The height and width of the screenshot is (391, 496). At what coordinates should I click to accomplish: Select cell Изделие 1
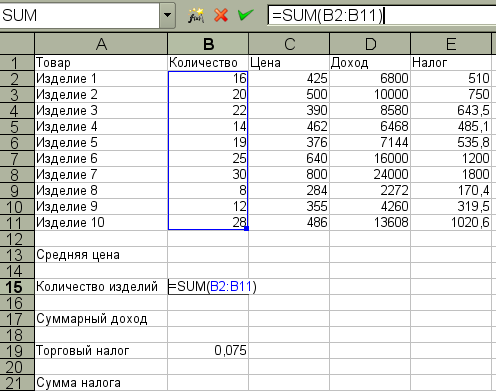(101, 79)
